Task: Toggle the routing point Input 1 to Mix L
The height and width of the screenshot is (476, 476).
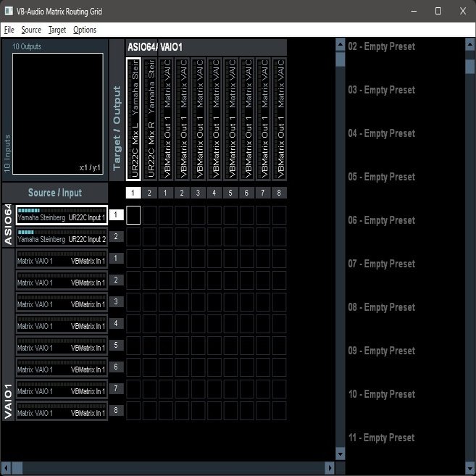Action: 133,214
